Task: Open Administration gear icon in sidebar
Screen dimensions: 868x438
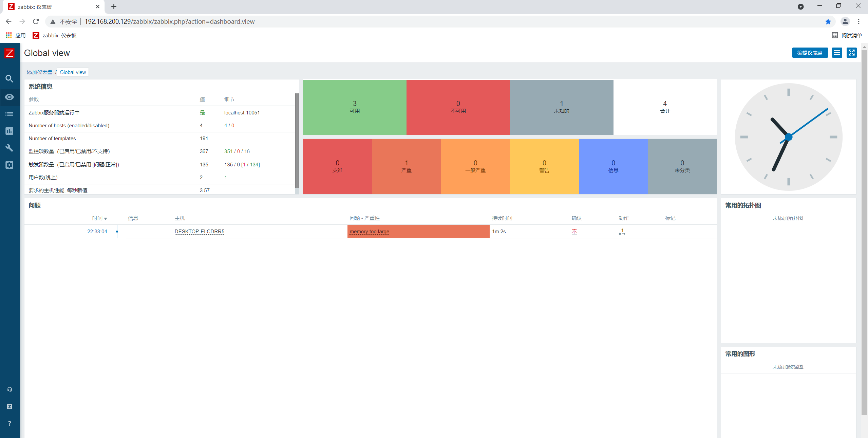Action: 10,165
